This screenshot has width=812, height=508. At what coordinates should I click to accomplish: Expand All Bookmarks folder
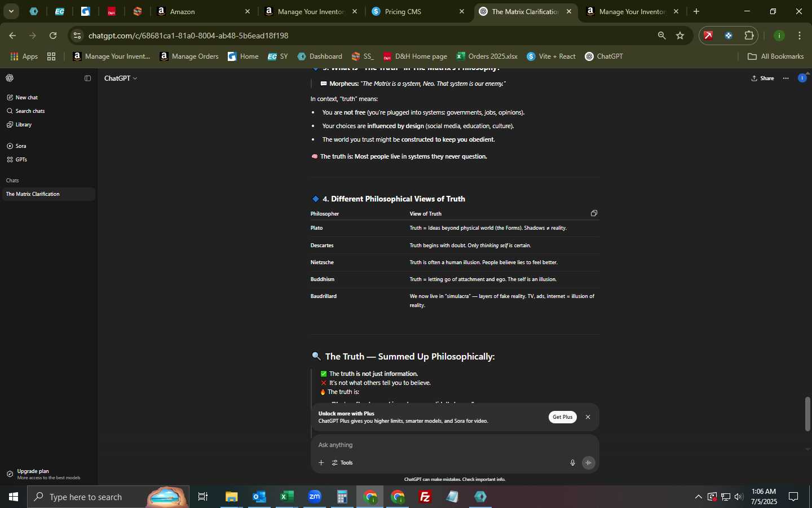click(x=775, y=56)
